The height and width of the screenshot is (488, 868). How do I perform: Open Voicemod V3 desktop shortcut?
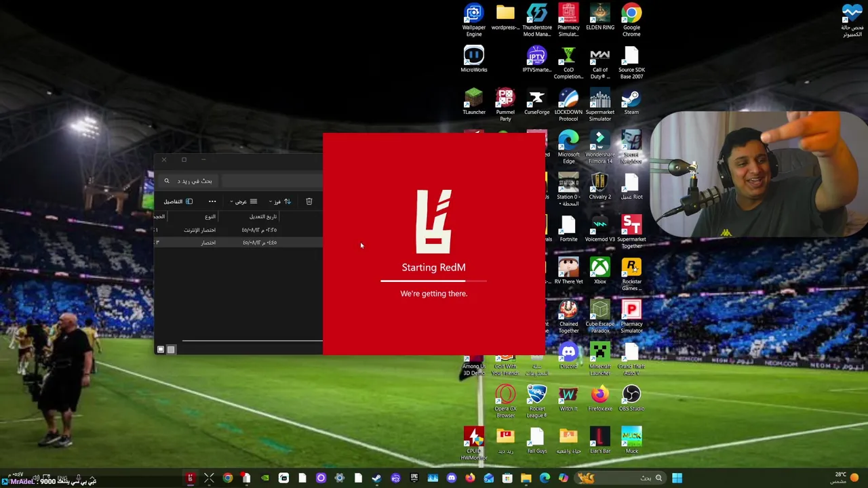[600, 228]
